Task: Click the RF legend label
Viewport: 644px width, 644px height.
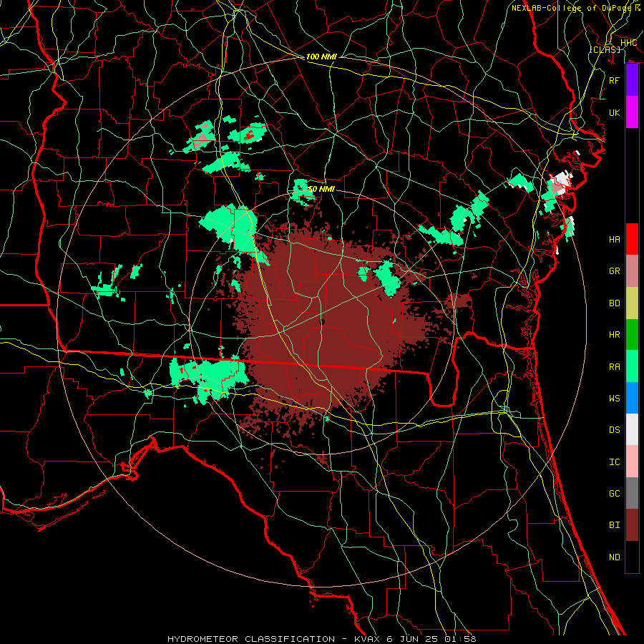Action: click(x=615, y=80)
